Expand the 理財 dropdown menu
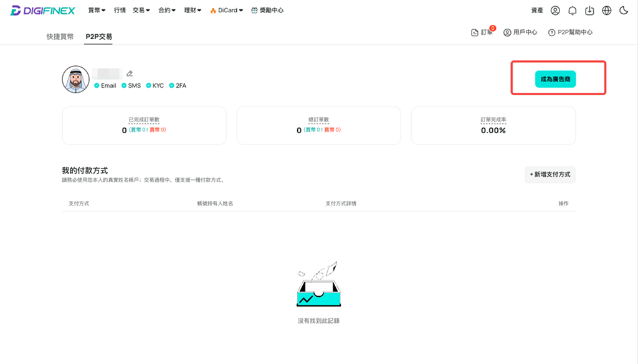The height and width of the screenshot is (364, 638). pos(193,11)
